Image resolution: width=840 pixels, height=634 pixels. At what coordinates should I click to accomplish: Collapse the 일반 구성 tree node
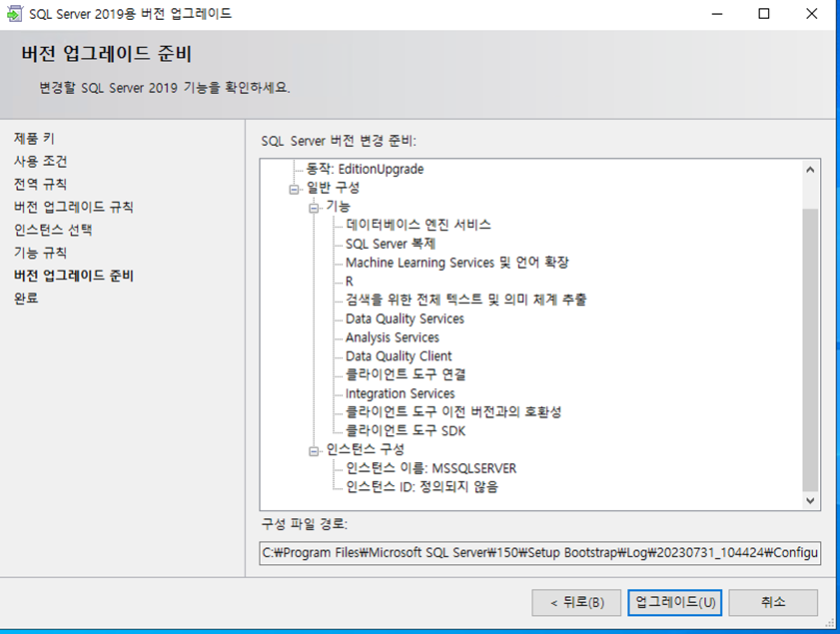(x=294, y=190)
